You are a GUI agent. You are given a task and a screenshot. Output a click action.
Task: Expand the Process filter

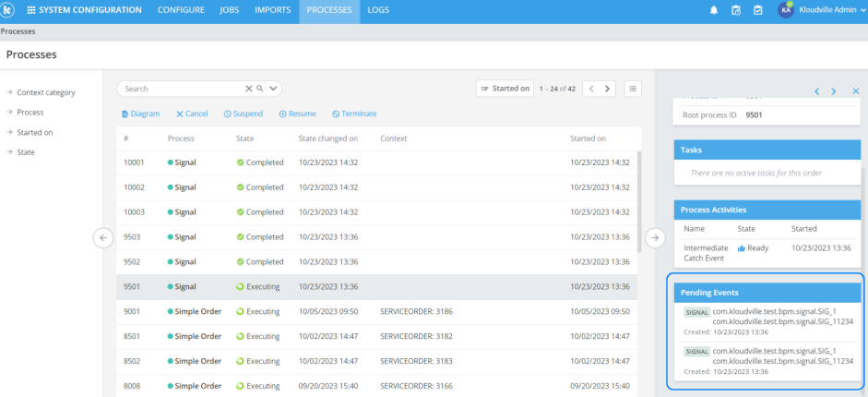pyautogui.click(x=25, y=113)
